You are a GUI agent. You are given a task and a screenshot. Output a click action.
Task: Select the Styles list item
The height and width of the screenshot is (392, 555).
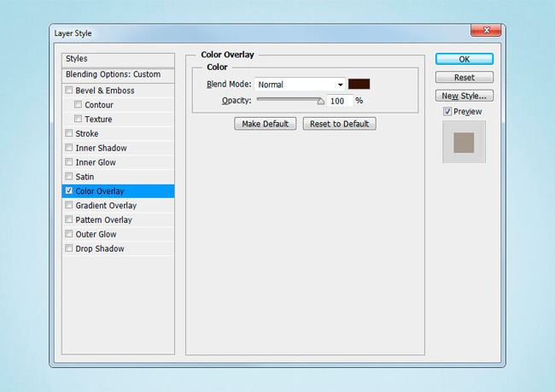point(118,60)
